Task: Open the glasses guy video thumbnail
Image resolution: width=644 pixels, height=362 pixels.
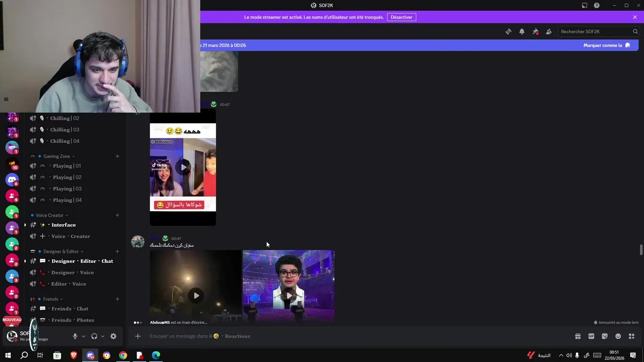Action: click(x=289, y=286)
